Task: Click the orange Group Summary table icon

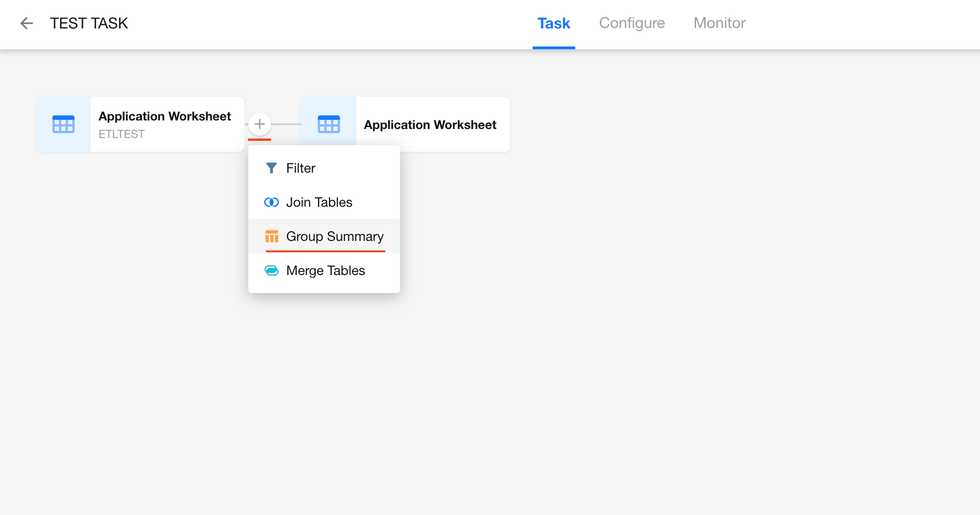Action: click(x=272, y=236)
